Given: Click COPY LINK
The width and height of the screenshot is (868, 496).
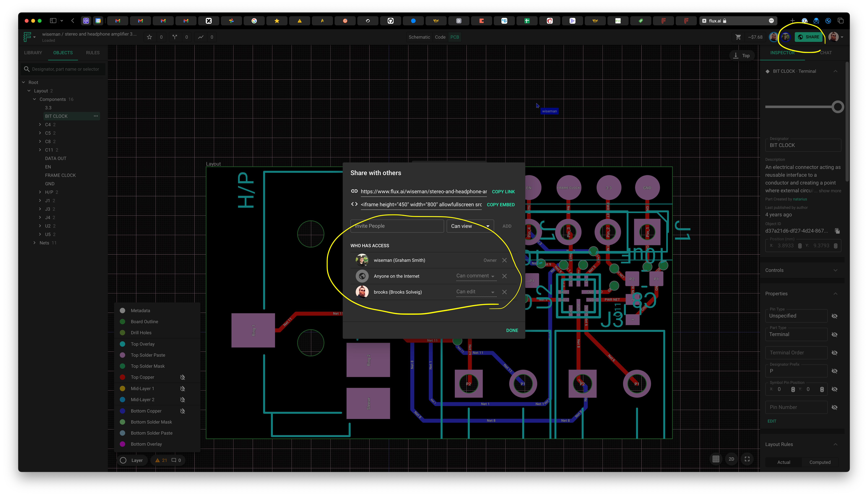Looking at the screenshot, I should 503,192.
